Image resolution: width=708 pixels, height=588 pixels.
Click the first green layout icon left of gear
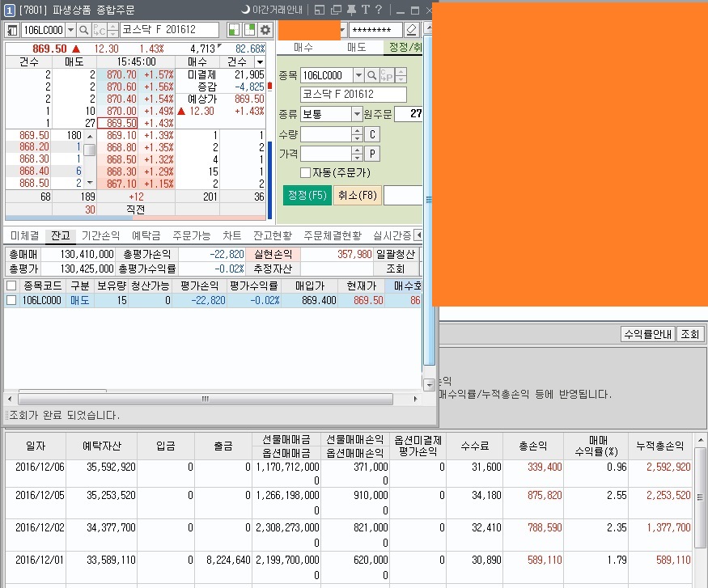coord(234,30)
